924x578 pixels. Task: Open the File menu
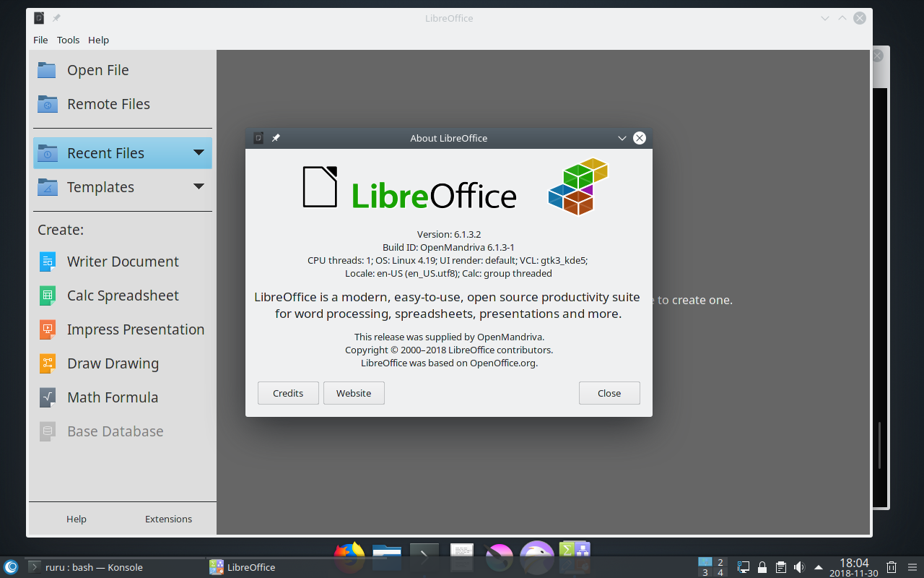coord(40,40)
